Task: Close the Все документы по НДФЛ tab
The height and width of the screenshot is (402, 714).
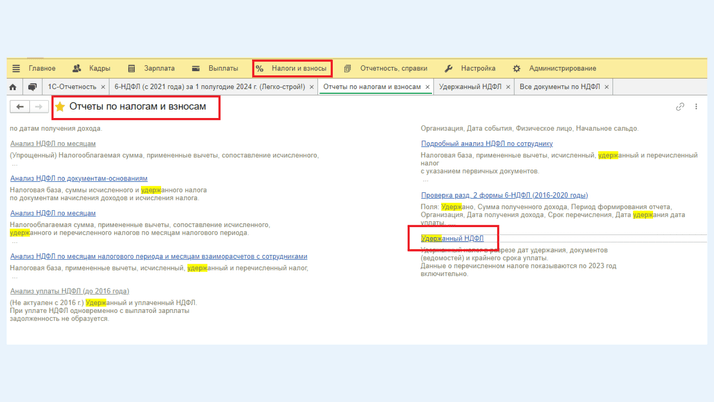Action: tap(607, 87)
